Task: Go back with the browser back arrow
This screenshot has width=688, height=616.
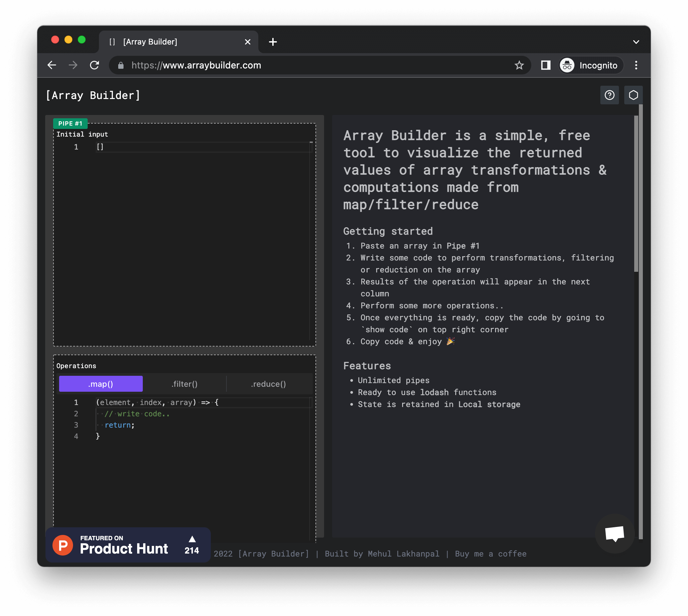Action: [52, 65]
